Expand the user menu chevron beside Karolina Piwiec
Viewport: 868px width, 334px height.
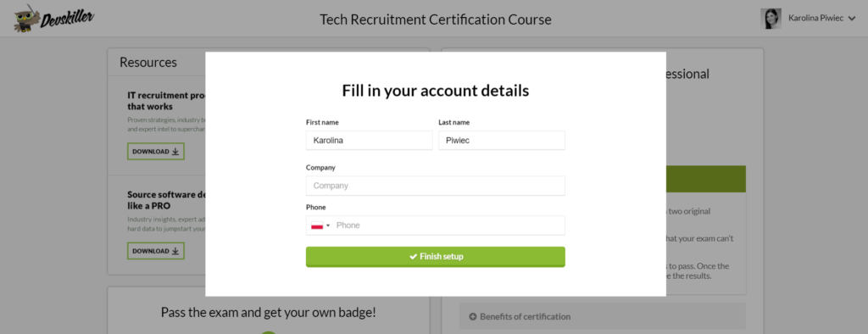pyautogui.click(x=851, y=19)
